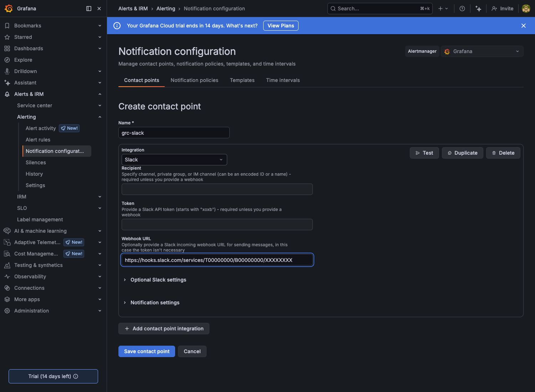Image resolution: width=535 pixels, height=392 pixels.
Task: Switch to Templates tab
Action: [242, 80]
